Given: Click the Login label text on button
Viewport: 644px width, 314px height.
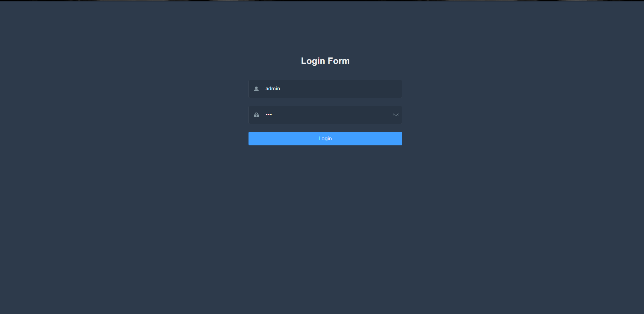Looking at the screenshot, I should pyautogui.click(x=325, y=139).
